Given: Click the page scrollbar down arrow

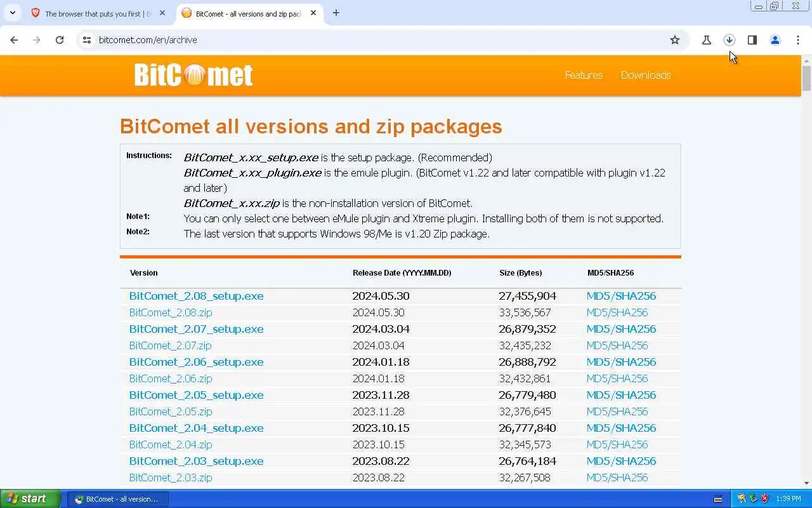Looking at the screenshot, I should [x=806, y=483].
